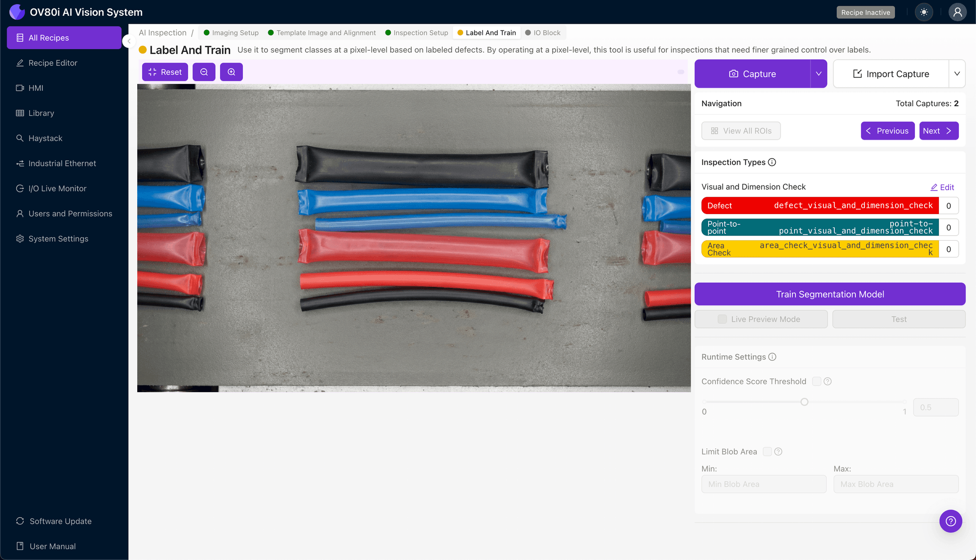Enable the Limit Blob Area toggle

point(767,451)
